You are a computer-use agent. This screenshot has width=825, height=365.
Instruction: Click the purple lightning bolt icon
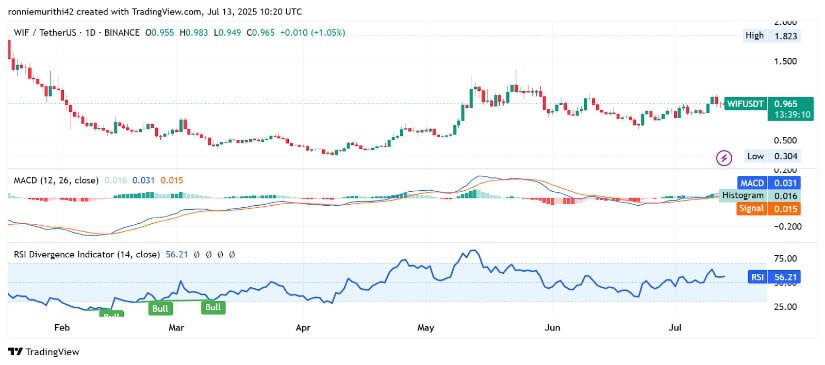pyautogui.click(x=725, y=157)
